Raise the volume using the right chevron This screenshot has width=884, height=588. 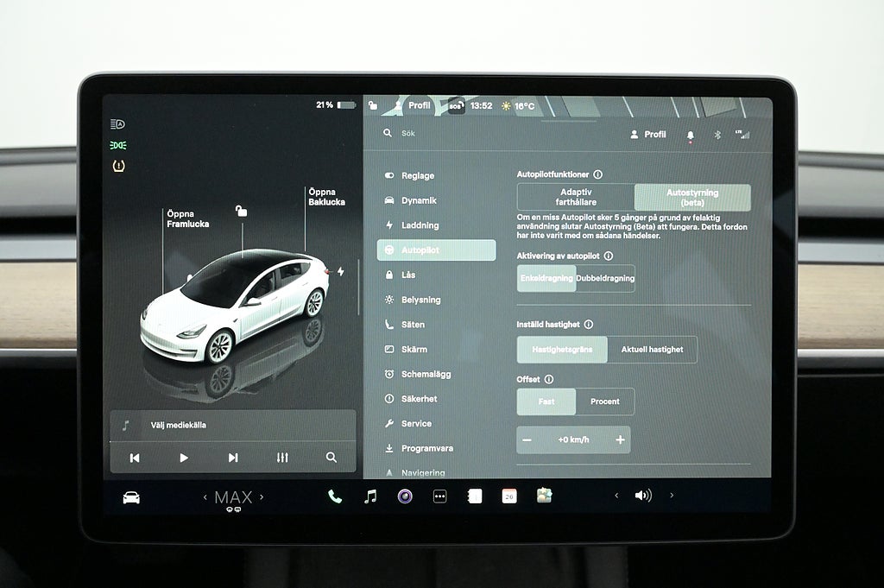(672, 496)
